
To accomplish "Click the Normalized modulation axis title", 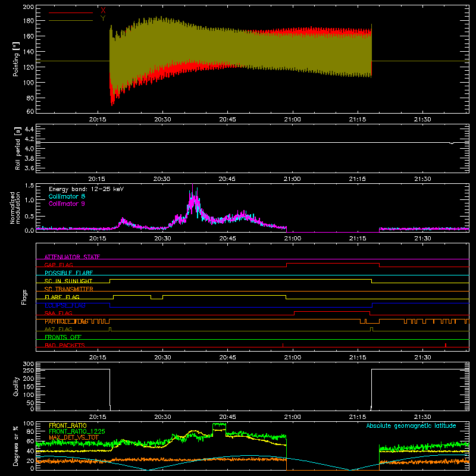I will click(x=15, y=208).
